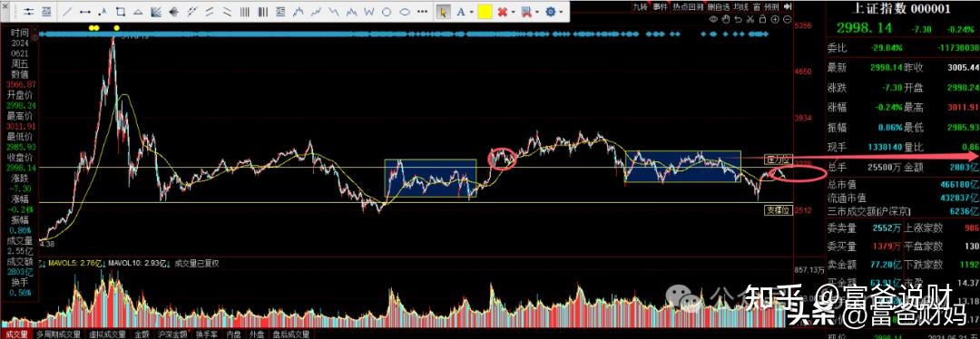Click the undo arrow icon above chart
980x339 pixels.
click(x=738, y=19)
